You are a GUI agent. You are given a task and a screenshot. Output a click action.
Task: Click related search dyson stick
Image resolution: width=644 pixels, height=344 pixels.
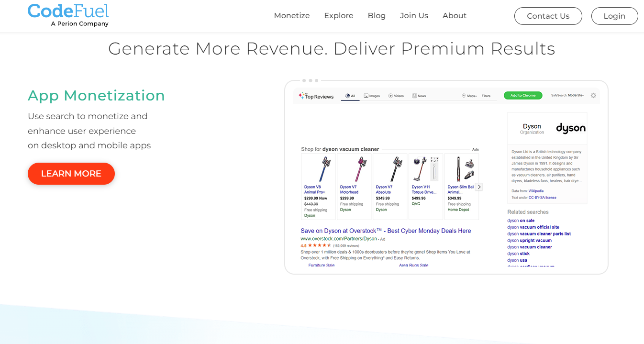point(519,254)
